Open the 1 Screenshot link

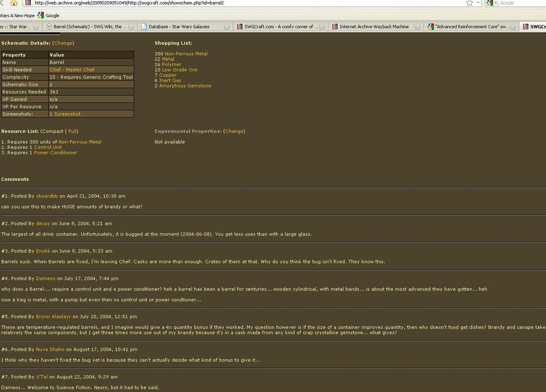coord(65,114)
